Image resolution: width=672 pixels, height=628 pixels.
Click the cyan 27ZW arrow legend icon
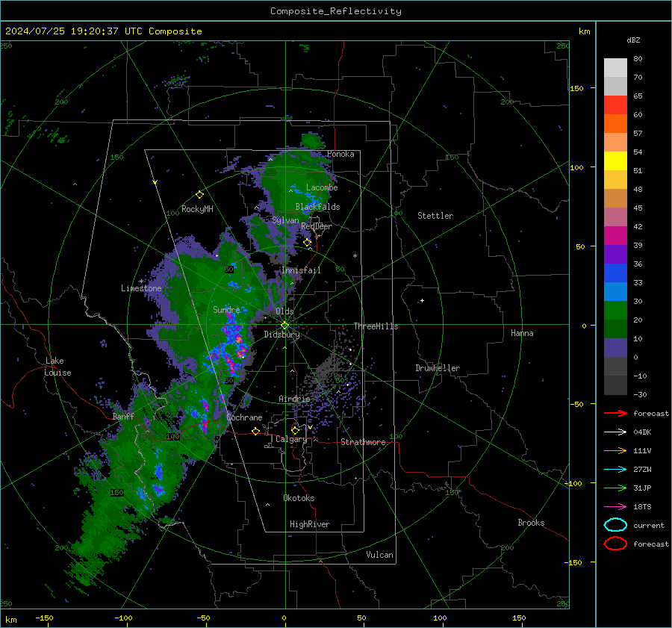pyautogui.click(x=615, y=470)
